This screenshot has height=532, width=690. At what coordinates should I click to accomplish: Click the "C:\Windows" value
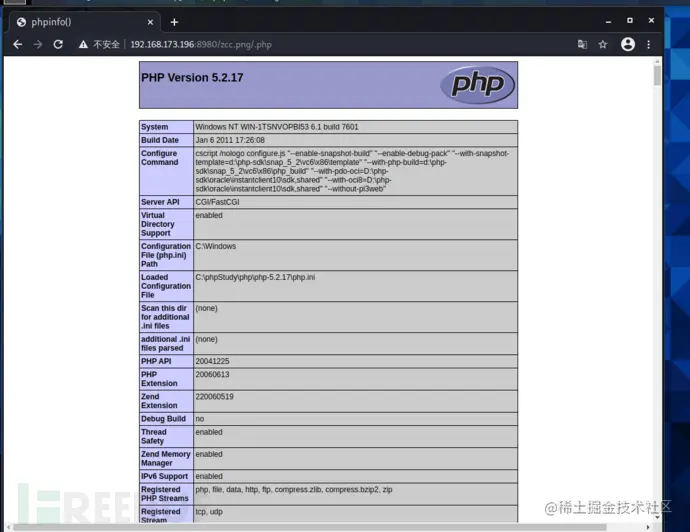pyautogui.click(x=216, y=246)
